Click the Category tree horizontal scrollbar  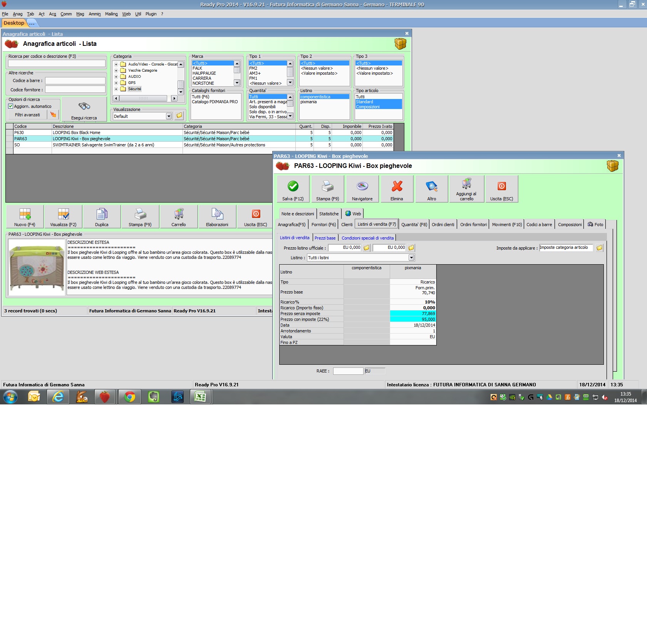(145, 98)
